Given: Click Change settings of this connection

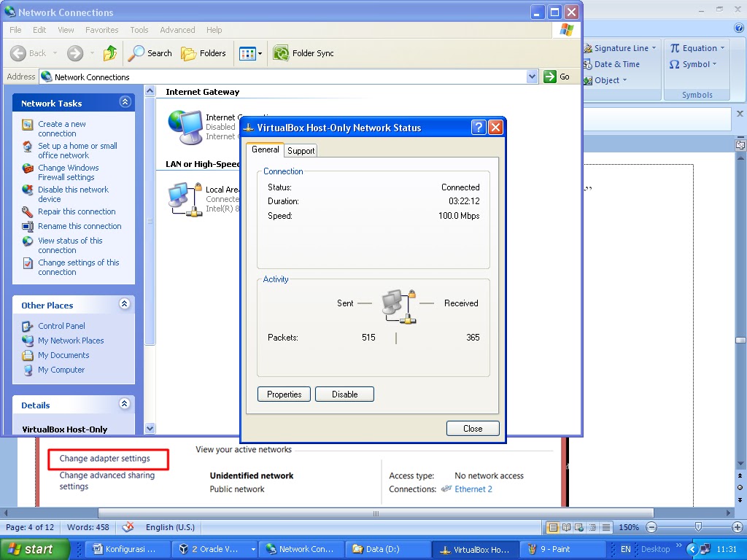Looking at the screenshot, I should pos(79,267).
